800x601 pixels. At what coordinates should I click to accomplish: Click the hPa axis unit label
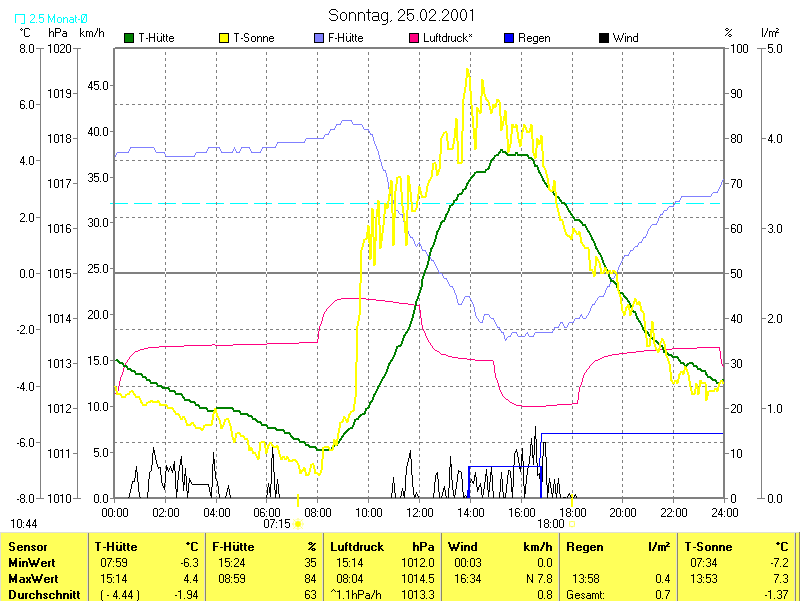(58, 33)
